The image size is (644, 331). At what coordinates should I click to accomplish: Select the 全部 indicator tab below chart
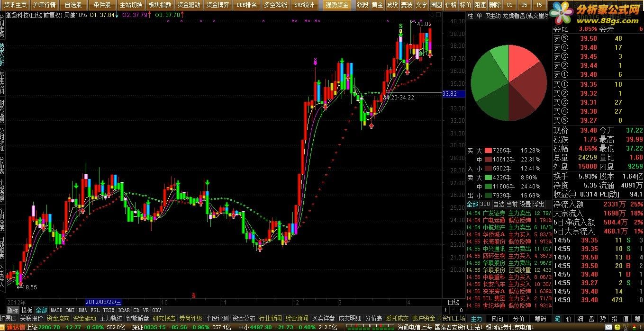(41, 310)
